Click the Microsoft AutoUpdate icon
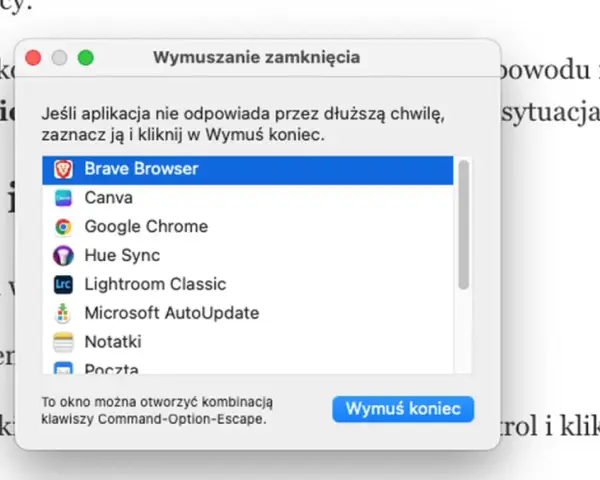Screen dimensions: 600x480 pyautogui.click(x=63, y=313)
